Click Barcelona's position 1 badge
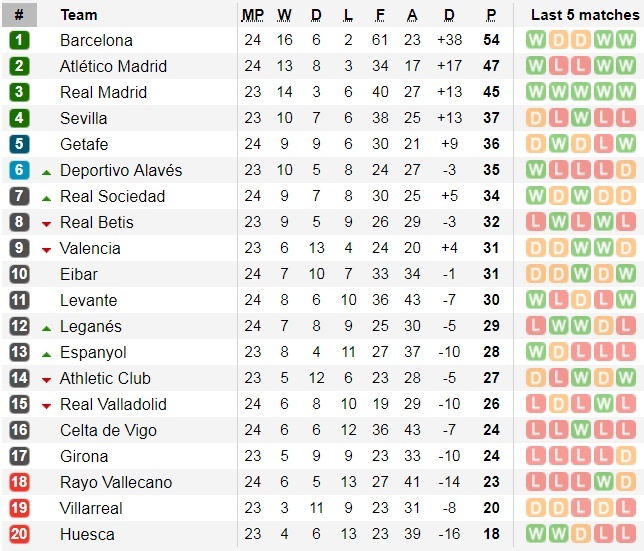 point(19,40)
